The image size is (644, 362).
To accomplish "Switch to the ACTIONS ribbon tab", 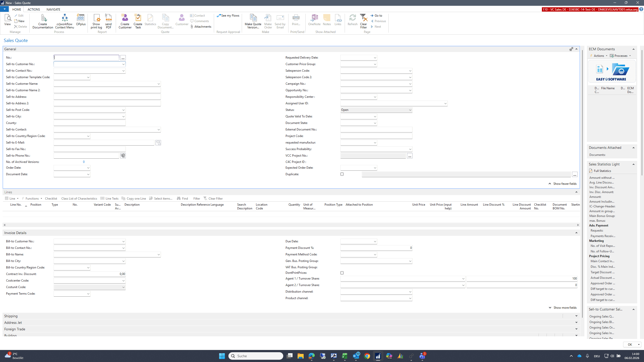I will [34, 9].
